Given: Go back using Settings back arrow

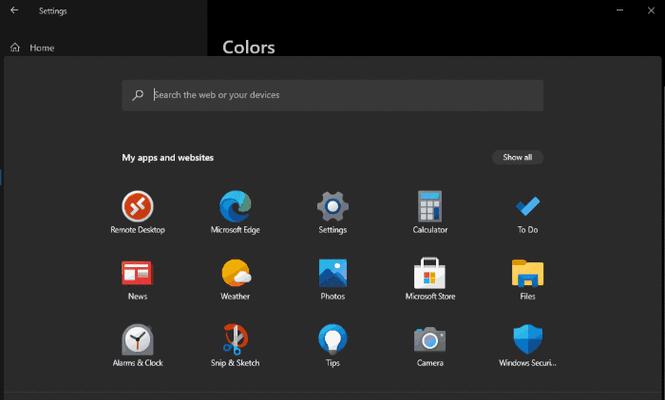Looking at the screenshot, I should 14,10.
